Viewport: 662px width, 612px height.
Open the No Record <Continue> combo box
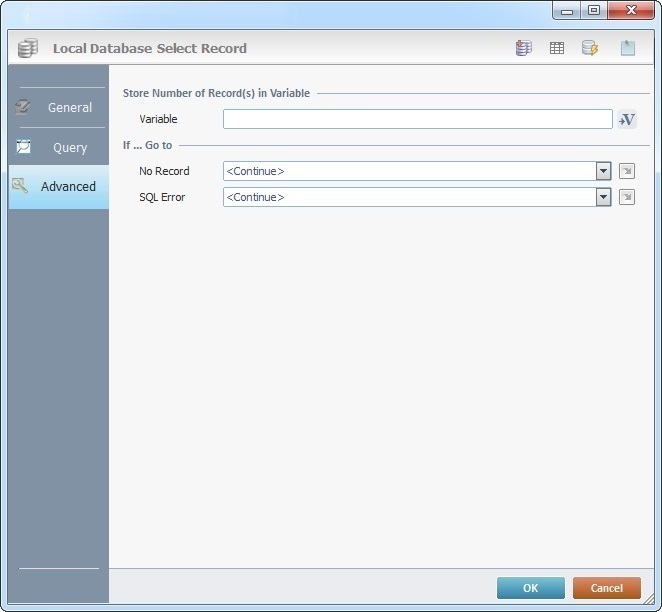coord(409,171)
